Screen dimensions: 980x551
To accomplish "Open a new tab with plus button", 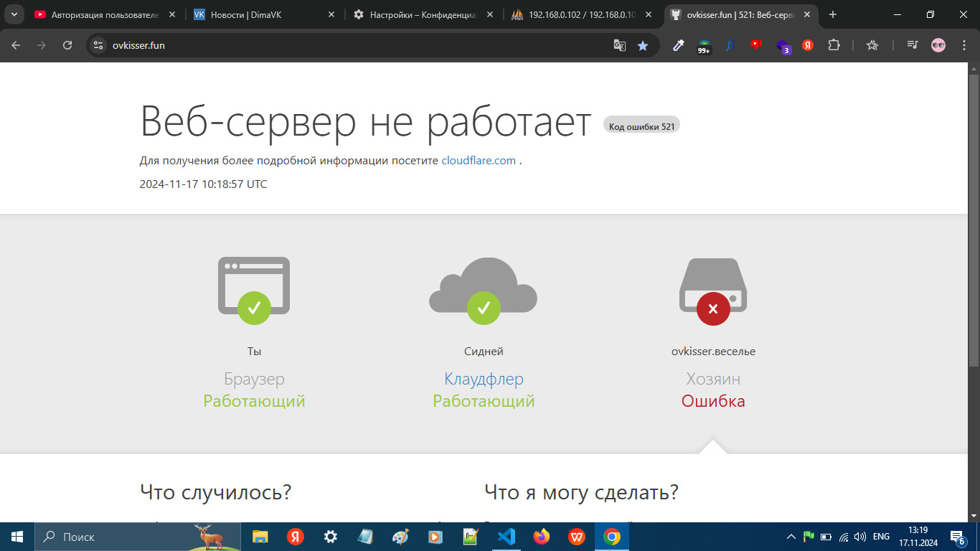I will click(x=833, y=14).
